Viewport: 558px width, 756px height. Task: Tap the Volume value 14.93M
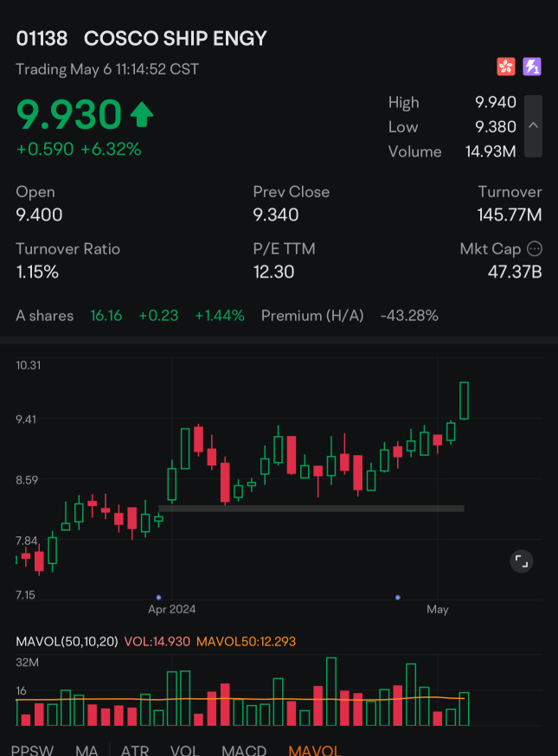pyautogui.click(x=491, y=151)
